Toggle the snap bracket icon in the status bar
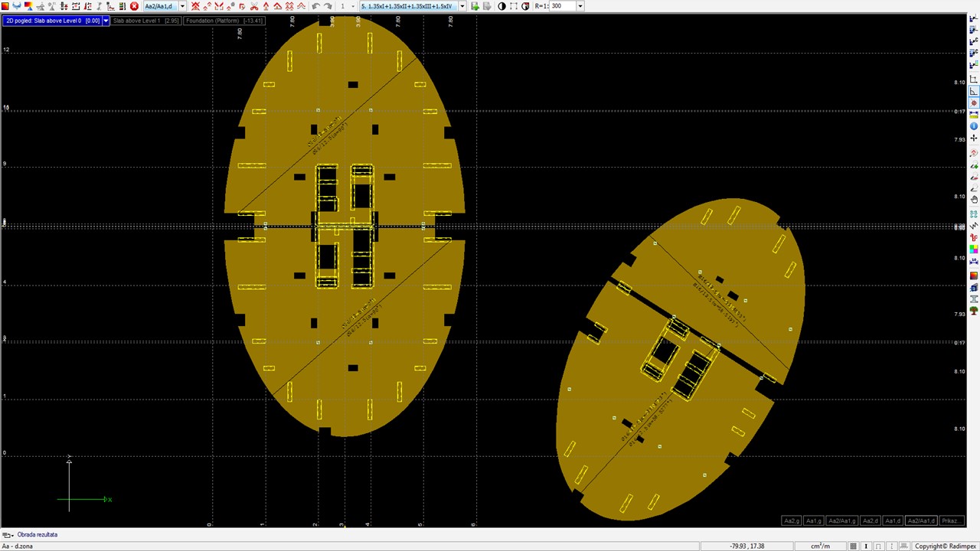The image size is (980, 551). pyautogui.click(x=879, y=546)
